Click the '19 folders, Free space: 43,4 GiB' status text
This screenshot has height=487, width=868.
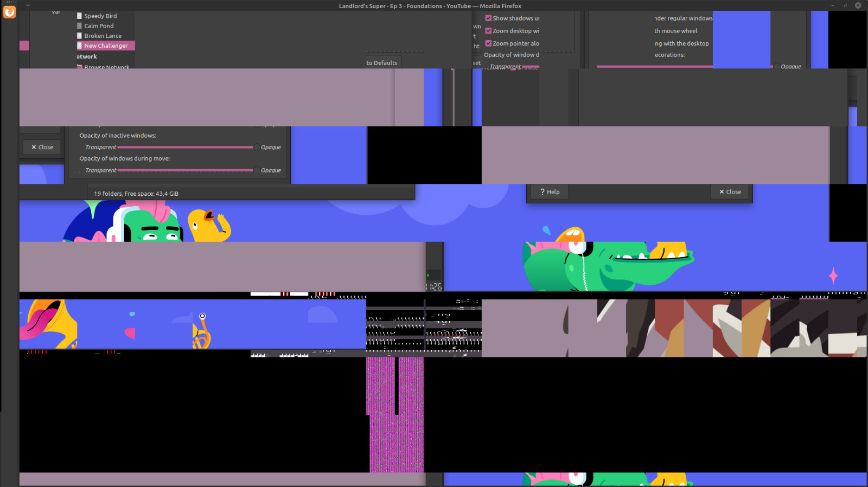[136, 194]
